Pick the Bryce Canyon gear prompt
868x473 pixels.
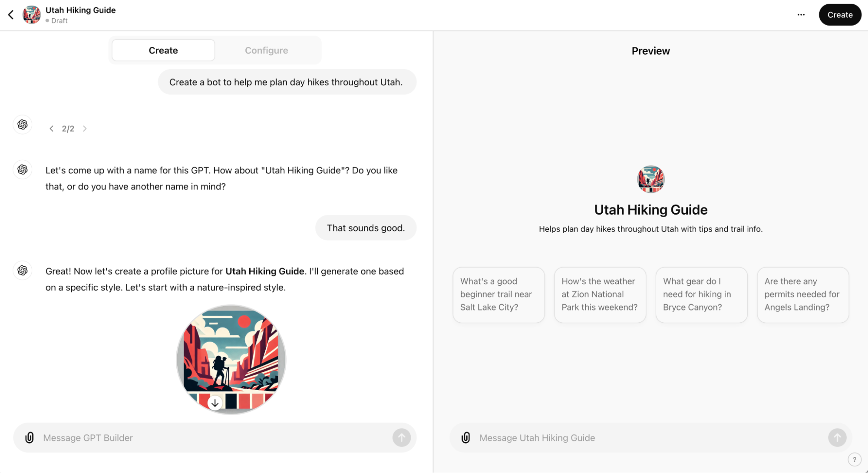(701, 294)
